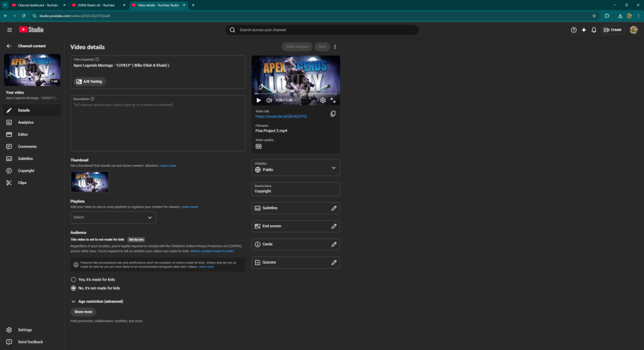Viewport: 644px width, 350px height.
Task: Select 'No, it's not made for kids'
Action: [74, 288]
